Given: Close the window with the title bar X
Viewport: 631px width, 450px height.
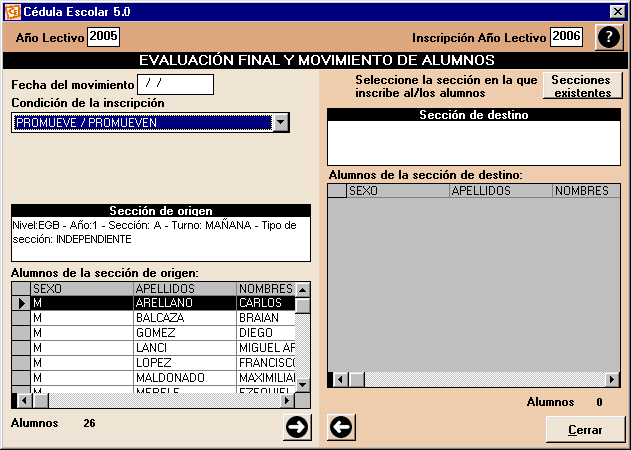Looking at the screenshot, I should (x=618, y=12).
